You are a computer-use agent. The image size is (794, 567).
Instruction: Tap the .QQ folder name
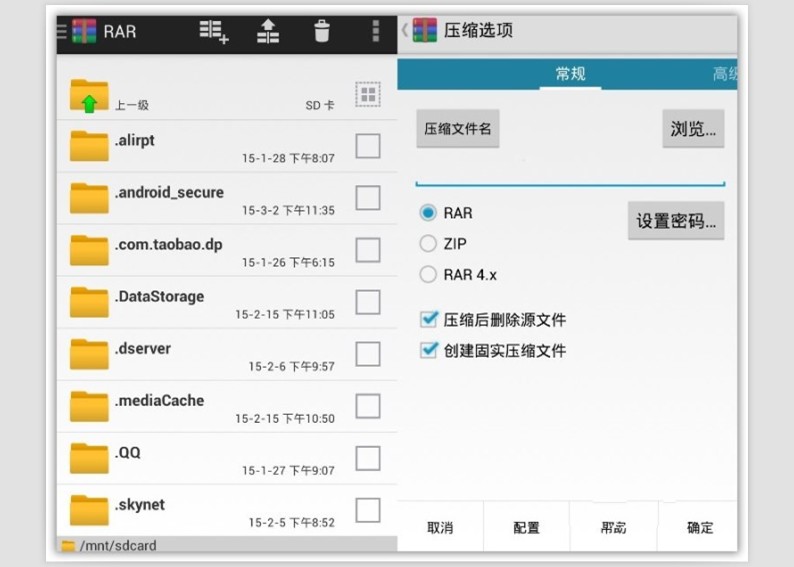pos(128,453)
